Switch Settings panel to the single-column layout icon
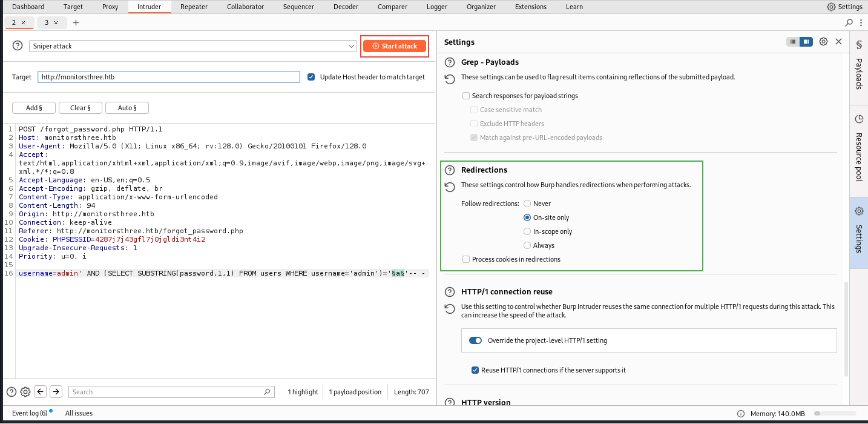The height and width of the screenshot is (424, 868). [x=792, y=42]
